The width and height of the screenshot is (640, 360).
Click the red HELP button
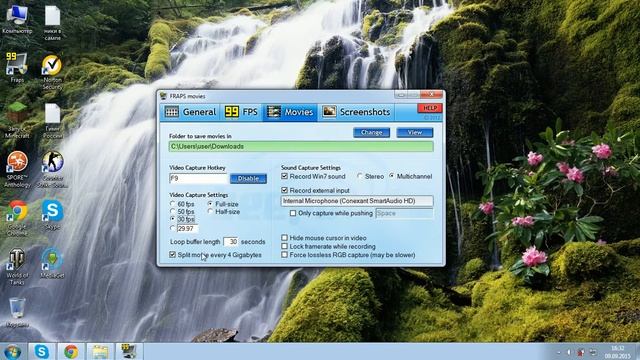430,108
